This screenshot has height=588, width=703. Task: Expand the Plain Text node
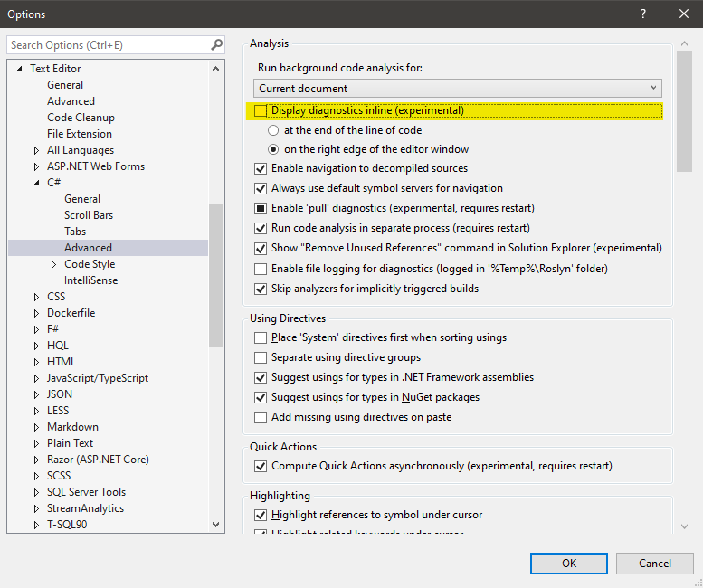coord(36,443)
